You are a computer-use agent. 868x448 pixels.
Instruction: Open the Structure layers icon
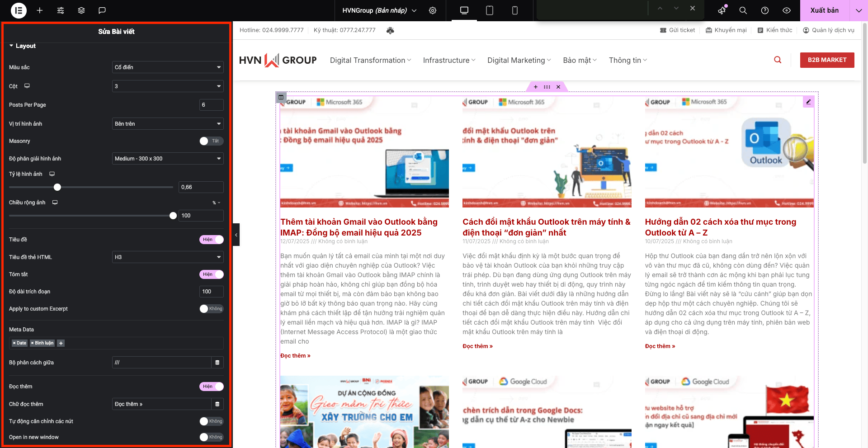[x=81, y=10]
